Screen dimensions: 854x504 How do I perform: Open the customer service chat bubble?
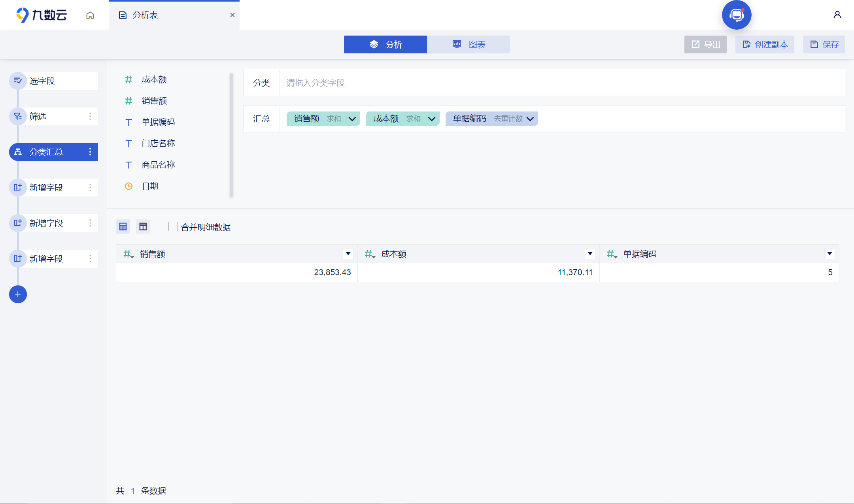737,15
